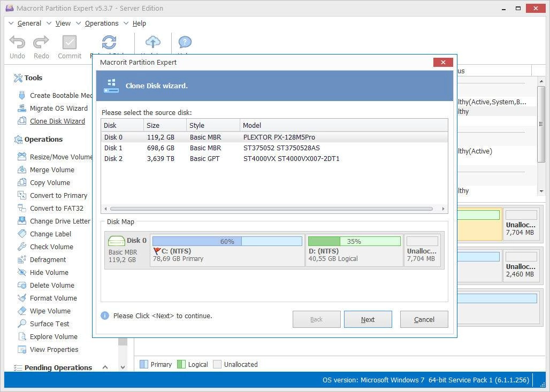The width and height of the screenshot is (550, 392).
Task: Collapse the Pending Operations section
Action: click(x=105, y=367)
